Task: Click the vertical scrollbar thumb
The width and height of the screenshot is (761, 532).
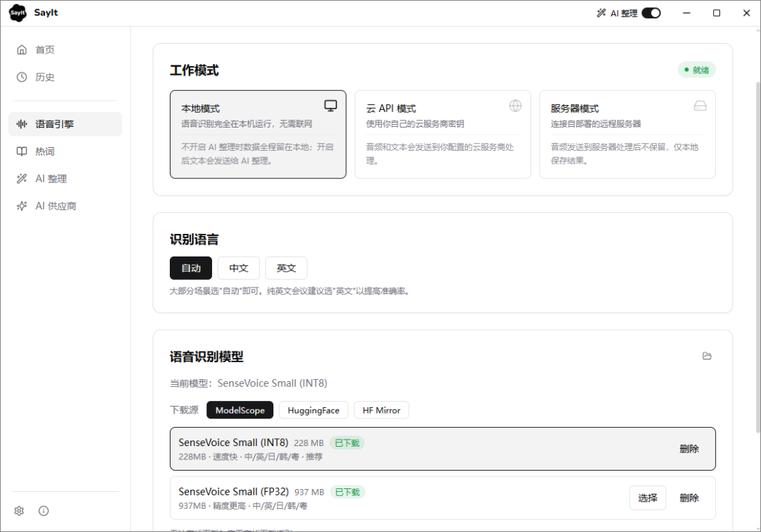Action: pos(757,257)
